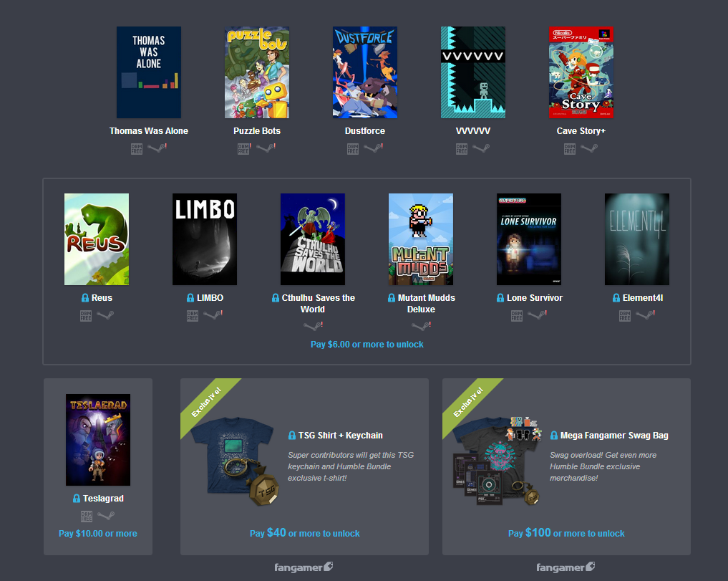Open the Thomas Was Alone cover art
Viewport: 728px width, 581px height.
pyautogui.click(x=149, y=72)
